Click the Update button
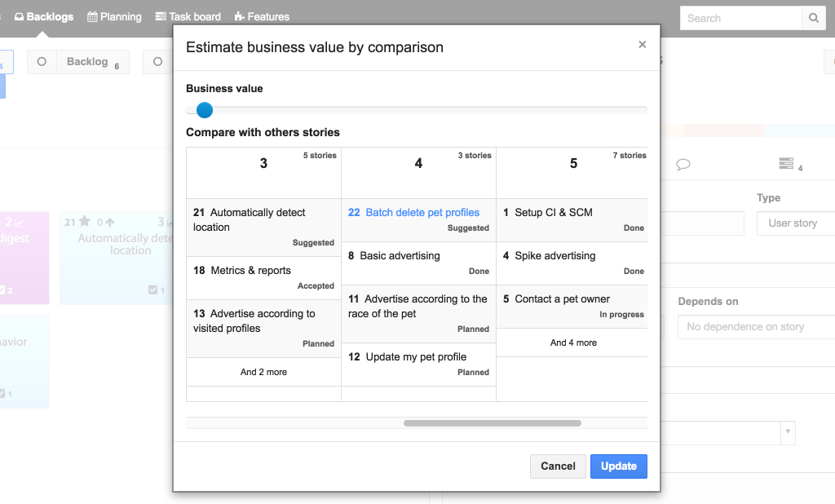Screen dimensions: 835x504 [618, 466]
